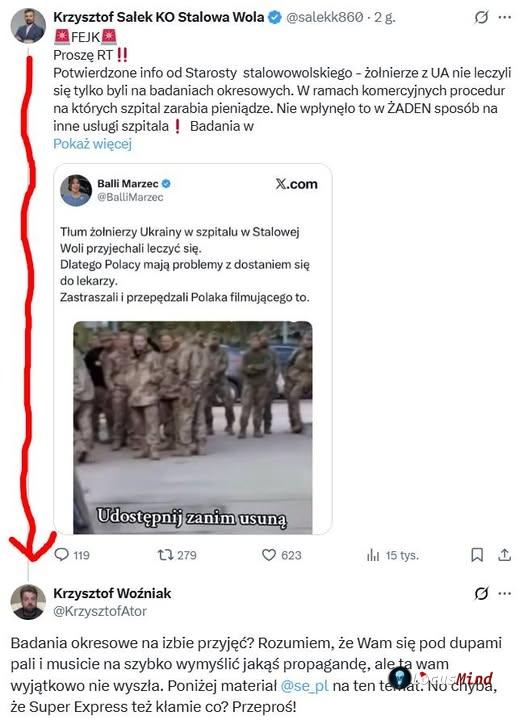Open Krzysztof Salek KO Stalowa Wola profile name
This screenshot has width=523, height=720.
[x=158, y=17]
